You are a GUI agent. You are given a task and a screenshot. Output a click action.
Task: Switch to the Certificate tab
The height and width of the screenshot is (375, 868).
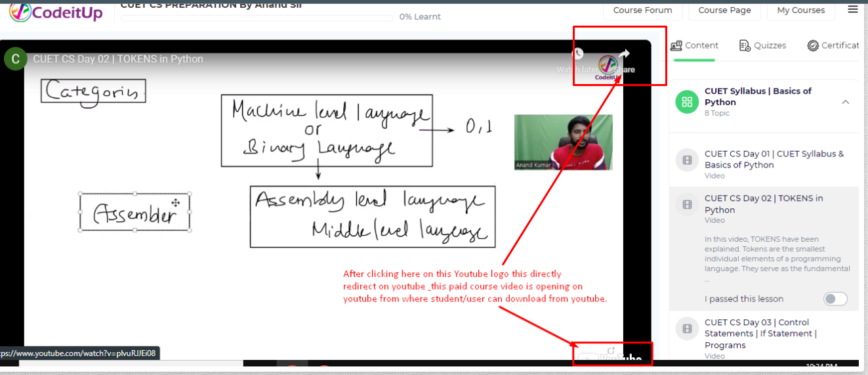833,45
